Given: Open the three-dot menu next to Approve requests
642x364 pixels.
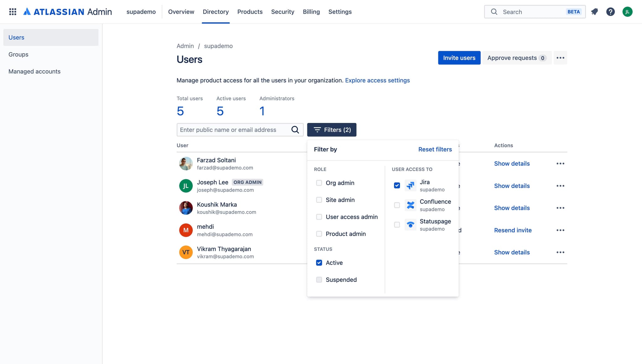Looking at the screenshot, I should 560,58.
